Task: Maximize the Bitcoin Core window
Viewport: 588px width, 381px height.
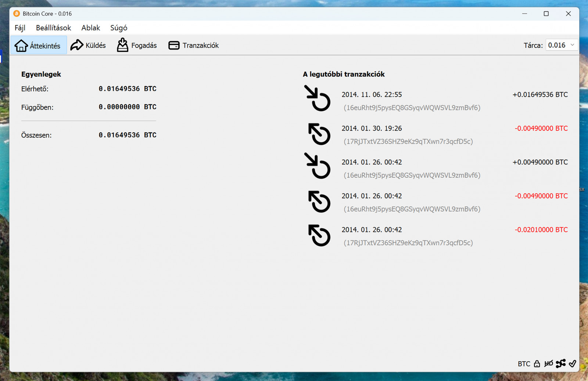Action: coord(546,14)
